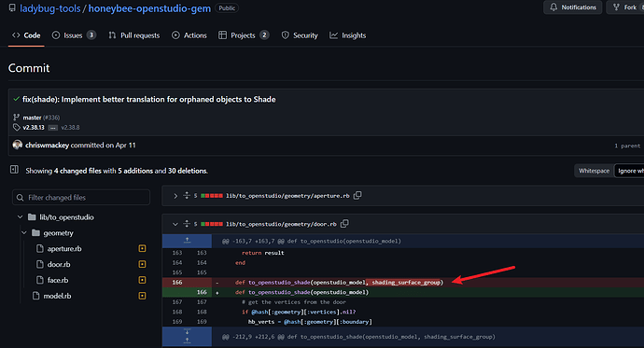Open the honeybee-openstudio-gem repository link

(x=149, y=8)
